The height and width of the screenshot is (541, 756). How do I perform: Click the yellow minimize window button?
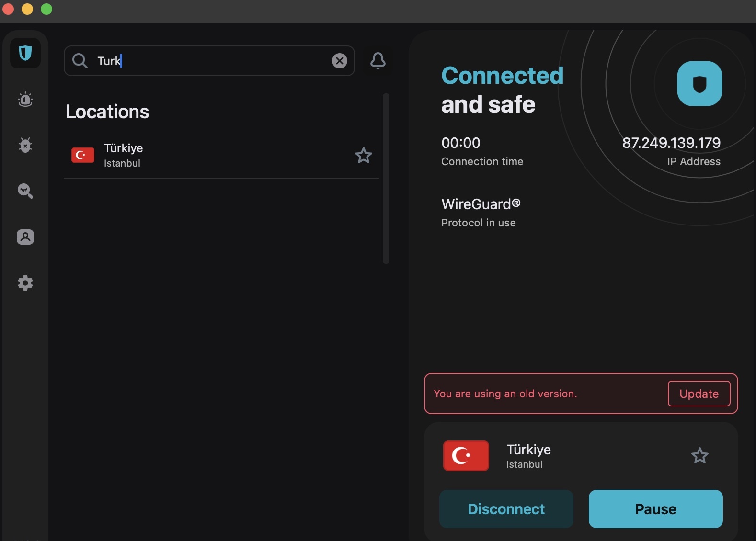pos(27,9)
